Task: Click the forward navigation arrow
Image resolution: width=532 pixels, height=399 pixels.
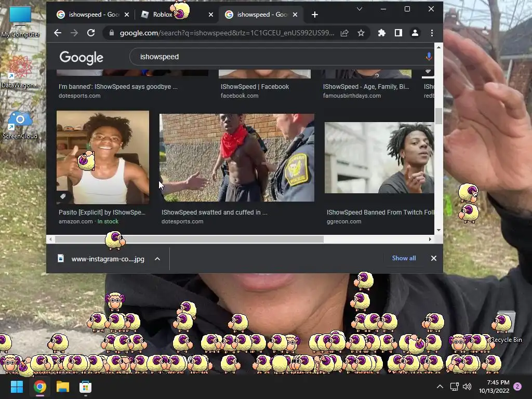Action: click(74, 33)
